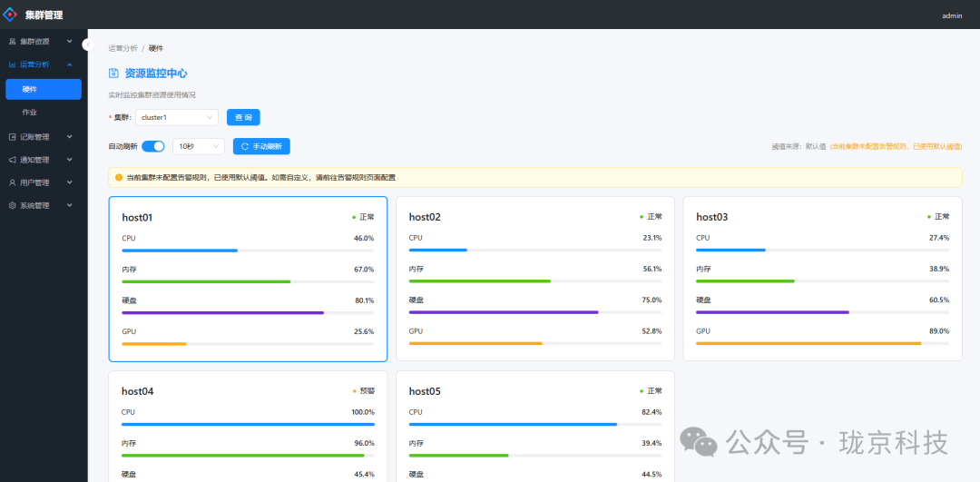
Task: Click host02 GPU value 52.8%
Action: (x=652, y=331)
